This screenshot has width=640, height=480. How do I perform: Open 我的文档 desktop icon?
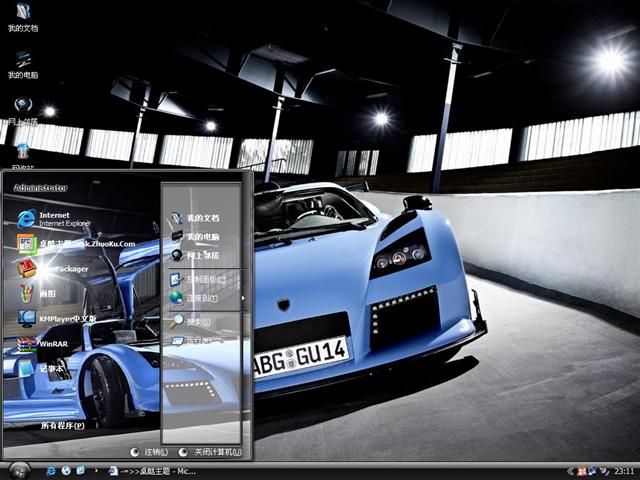point(23,18)
